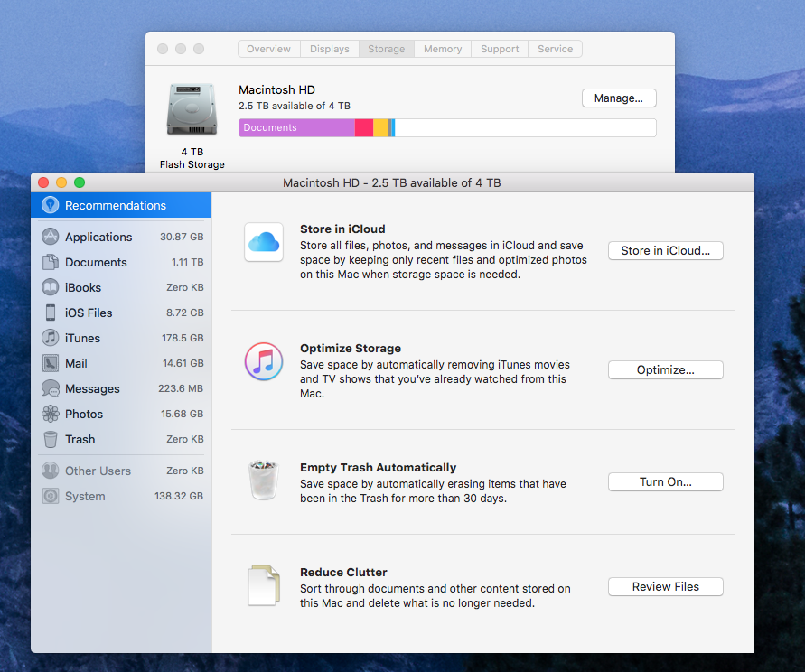Click the Manage... button
This screenshot has height=672, width=805.
point(619,98)
